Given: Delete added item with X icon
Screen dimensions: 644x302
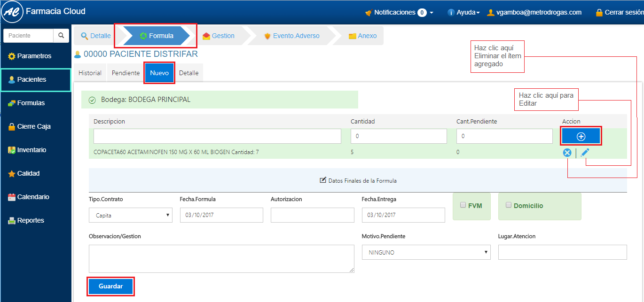Looking at the screenshot, I should point(567,153).
